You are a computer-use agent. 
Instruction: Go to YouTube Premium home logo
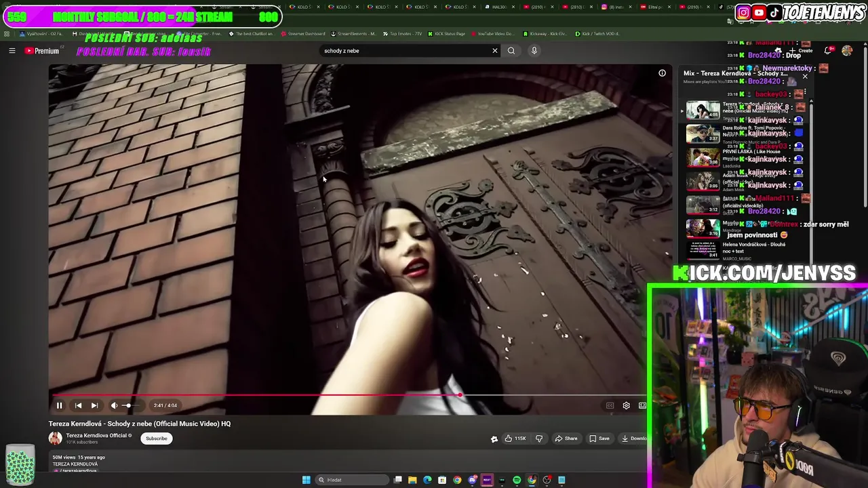(x=42, y=51)
